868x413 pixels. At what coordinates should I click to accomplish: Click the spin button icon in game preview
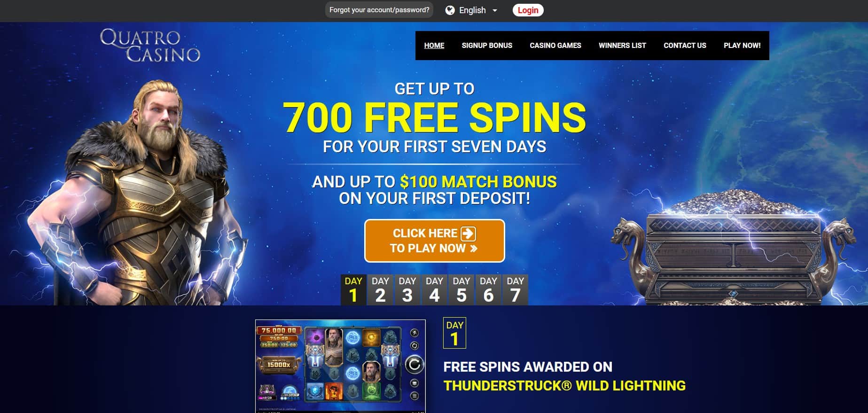tap(414, 365)
